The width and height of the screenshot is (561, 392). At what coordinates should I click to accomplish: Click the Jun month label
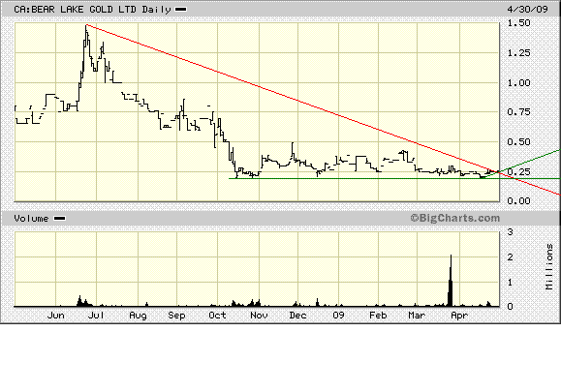(56, 316)
